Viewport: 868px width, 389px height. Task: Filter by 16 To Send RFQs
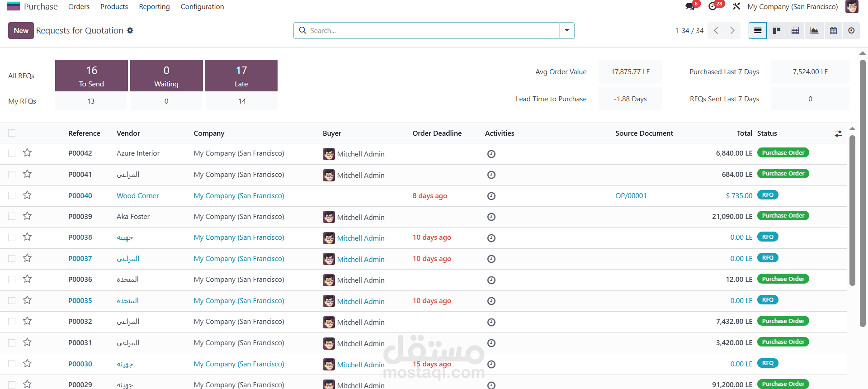(91, 76)
